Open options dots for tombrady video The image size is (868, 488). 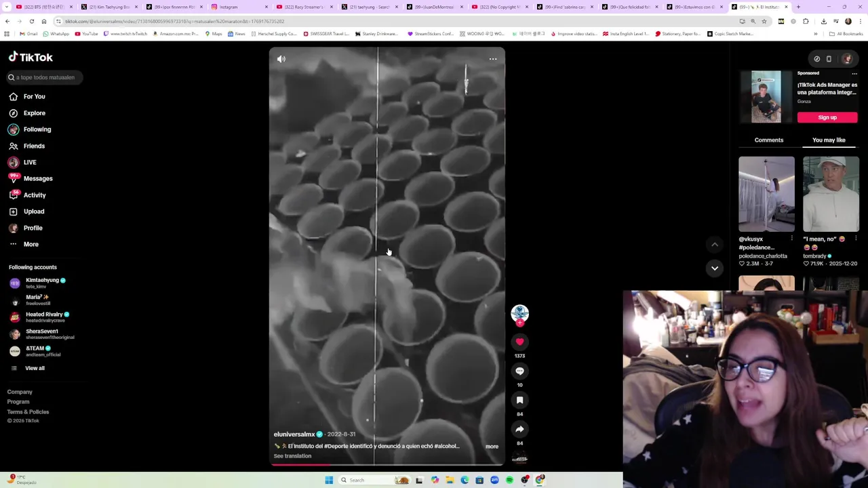point(856,239)
